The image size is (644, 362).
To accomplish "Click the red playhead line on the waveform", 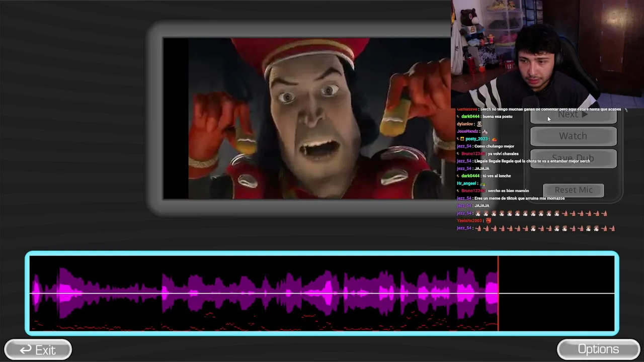I will click(498, 294).
